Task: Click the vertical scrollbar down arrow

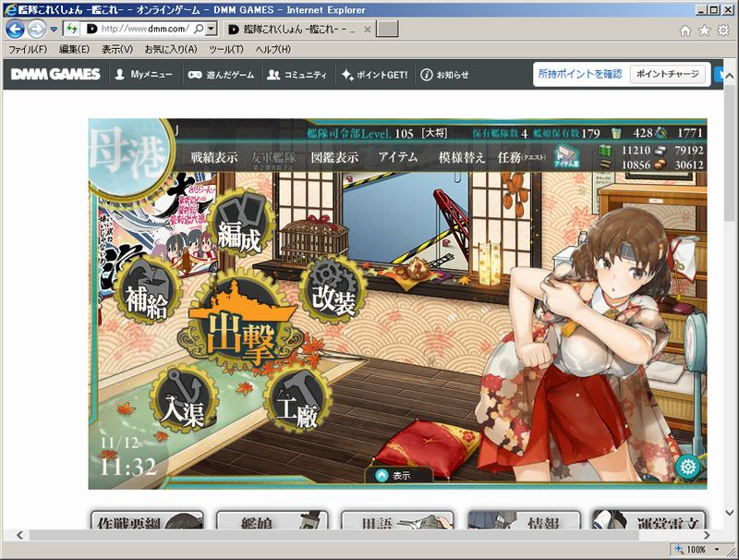Action: coord(730,513)
